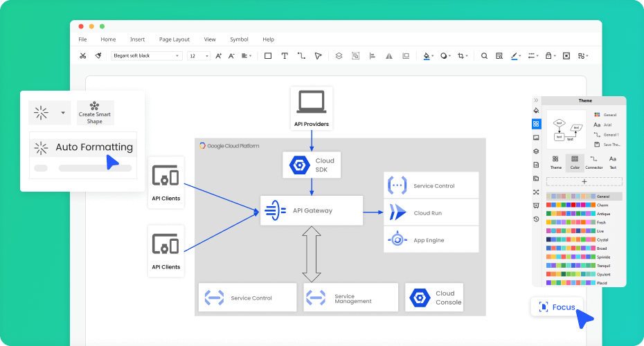The image size is (644, 346).
Task: Select the Rectangle shape tool
Action: 268,56
